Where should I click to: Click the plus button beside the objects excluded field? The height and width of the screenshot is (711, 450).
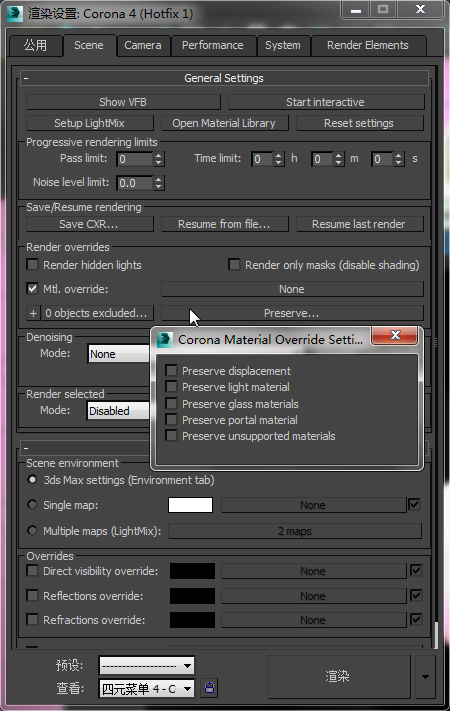click(33, 313)
